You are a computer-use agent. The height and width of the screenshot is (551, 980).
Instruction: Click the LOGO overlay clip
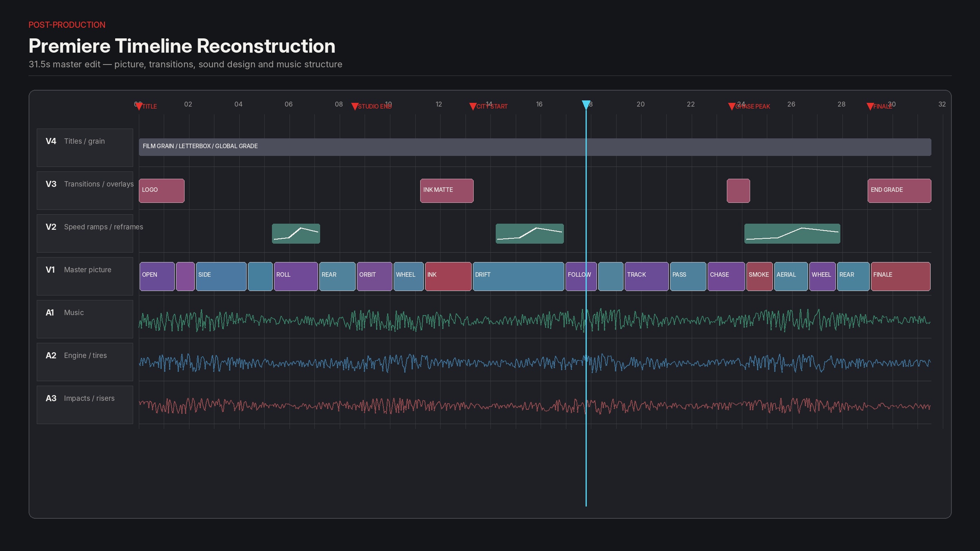[x=162, y=191]
